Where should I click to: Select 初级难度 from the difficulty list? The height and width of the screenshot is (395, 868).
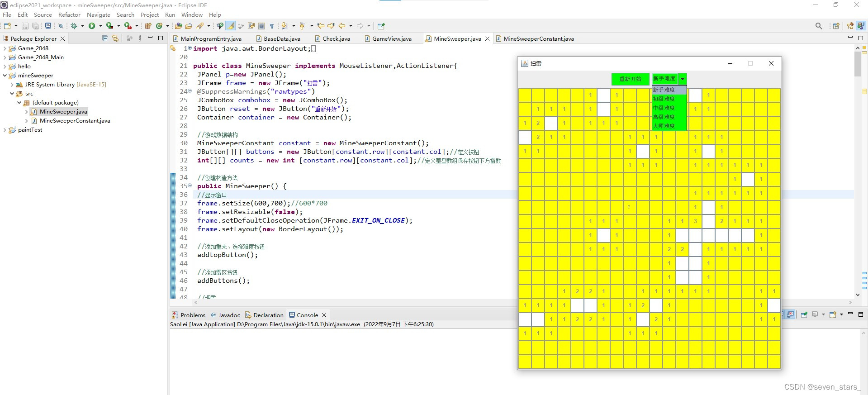(669, 99)
